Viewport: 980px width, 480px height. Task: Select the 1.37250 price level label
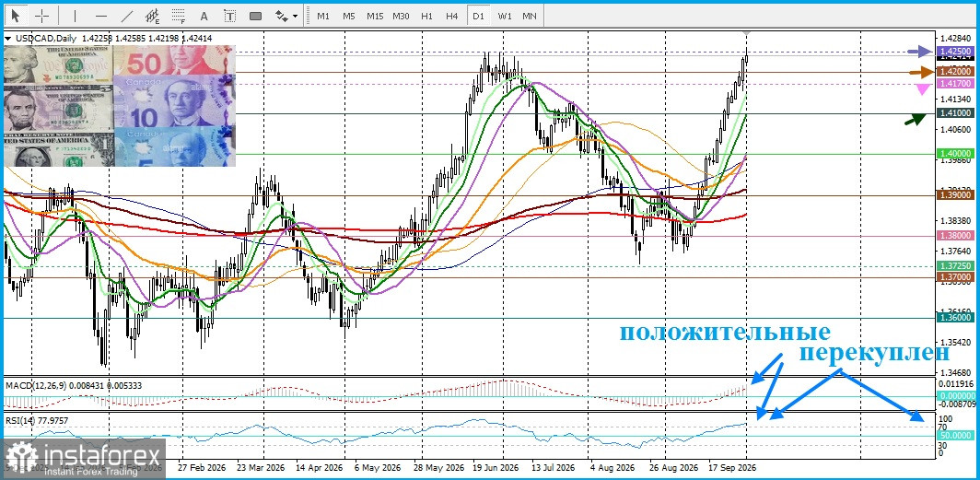click(956, 265)
